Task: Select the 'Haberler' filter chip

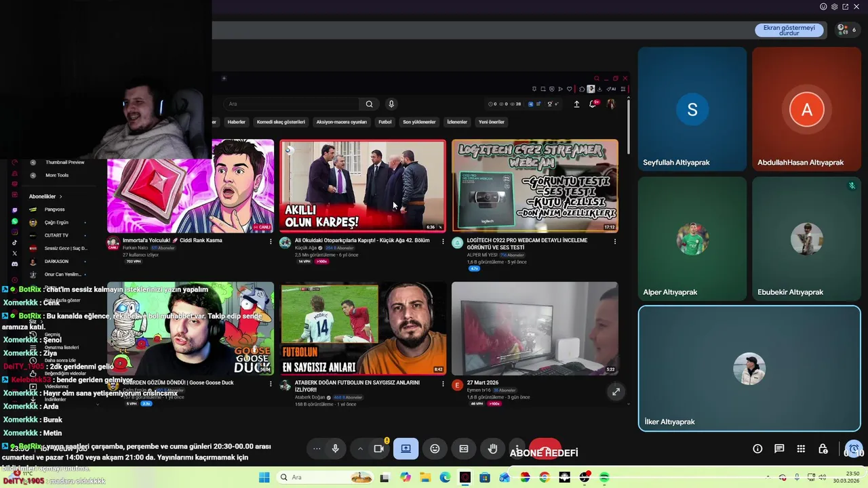Action: [237, 122]
